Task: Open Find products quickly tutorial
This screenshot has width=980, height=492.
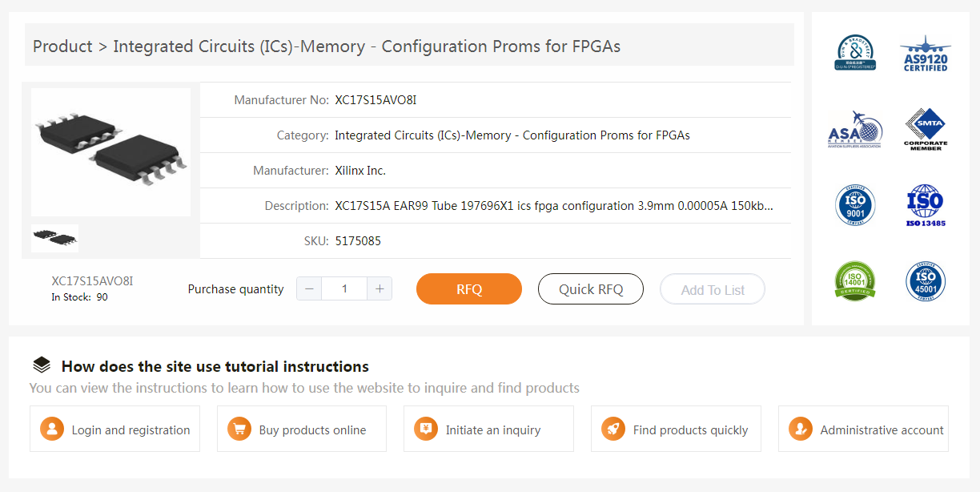Action: [676, 429]
